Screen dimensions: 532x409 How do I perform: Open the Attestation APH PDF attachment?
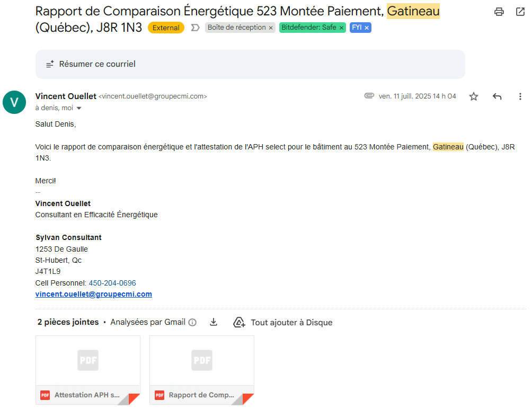coord(88,370)
